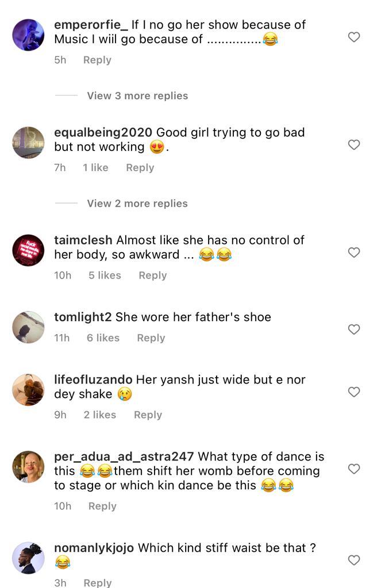Reply to taimclesh's comment

152,275
